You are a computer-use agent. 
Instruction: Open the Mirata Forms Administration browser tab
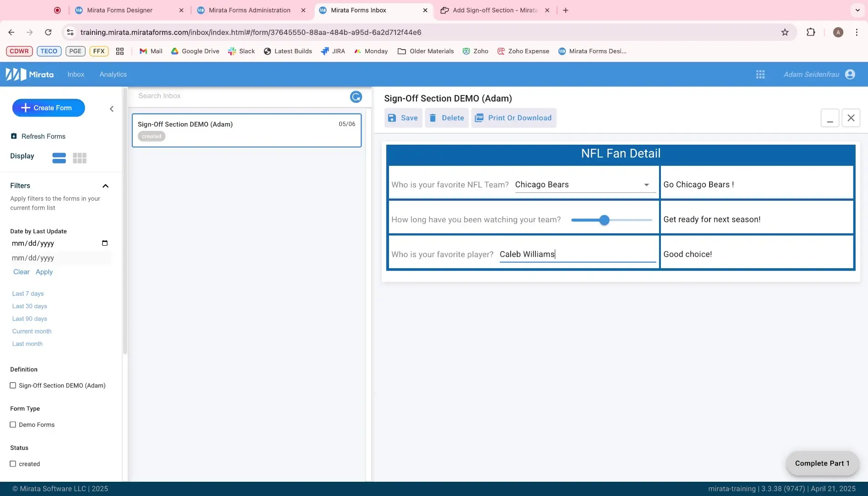point(250,10)
